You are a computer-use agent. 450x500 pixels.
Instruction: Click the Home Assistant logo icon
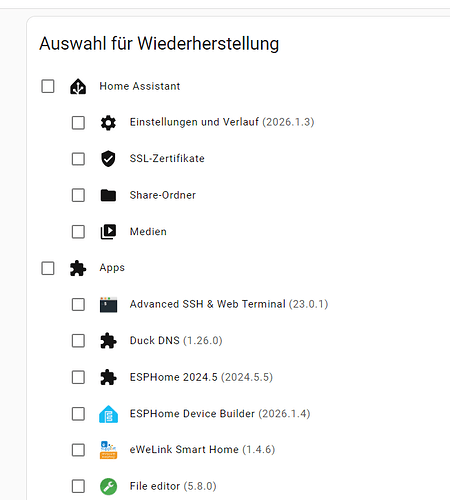(x=78, y=86)
